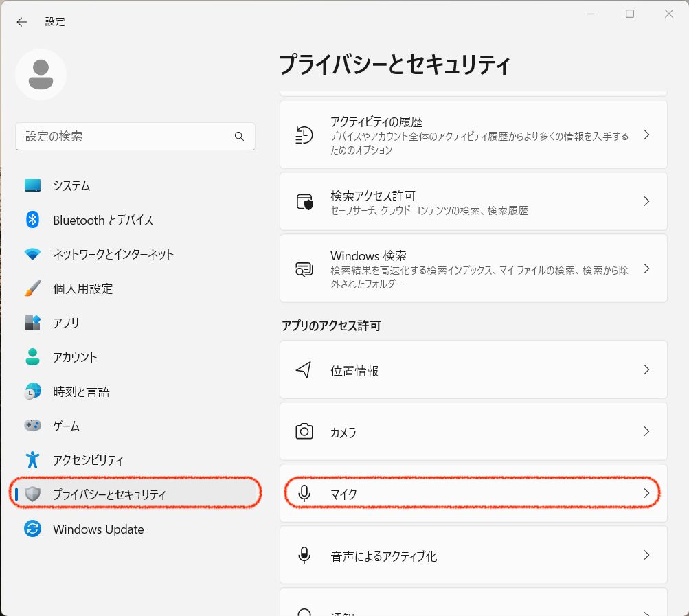
Task: Click the マイク microphone icon
Action: 304,493
